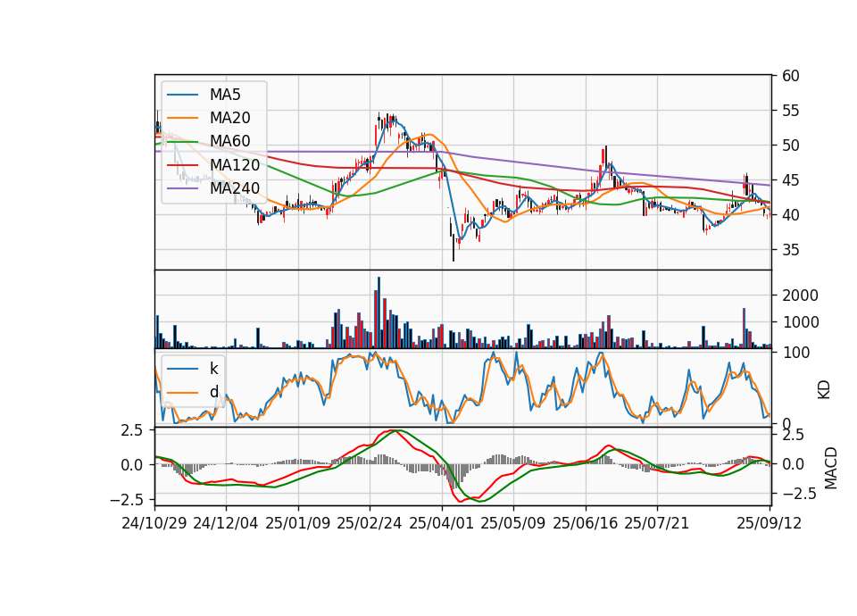Viewport: 857px width, 616px height.
Task: Click the blue MA5 legend line sample
Action: pos(182,96)
